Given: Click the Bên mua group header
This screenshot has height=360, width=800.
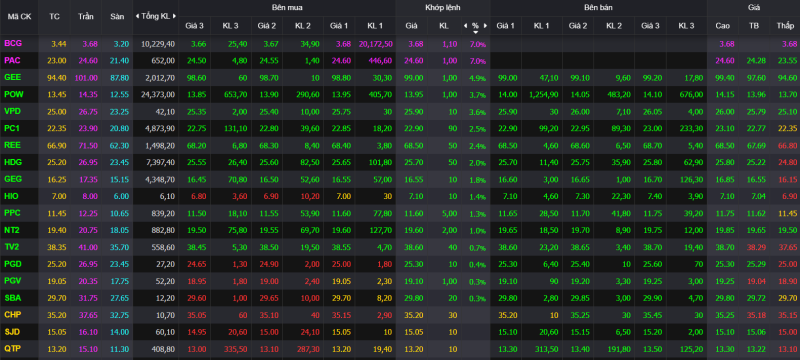Looking at the screenshot, I should (x=287, y=8).
